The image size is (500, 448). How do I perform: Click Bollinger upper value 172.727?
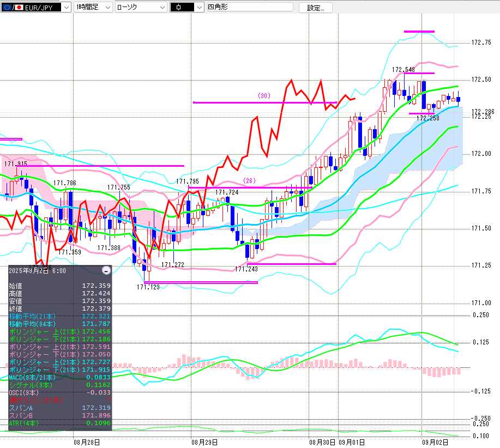pos(97,362)
